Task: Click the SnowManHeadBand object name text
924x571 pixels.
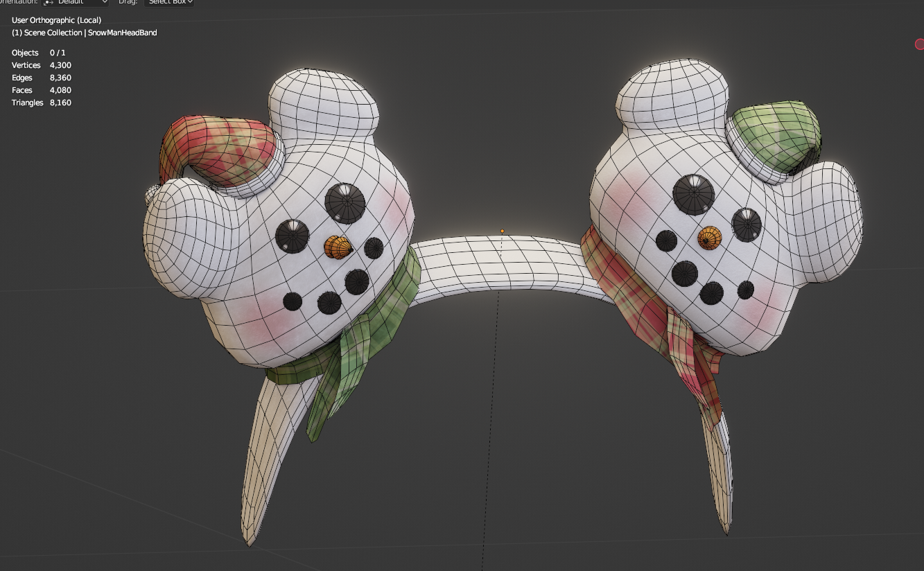Action: [123, 33]
